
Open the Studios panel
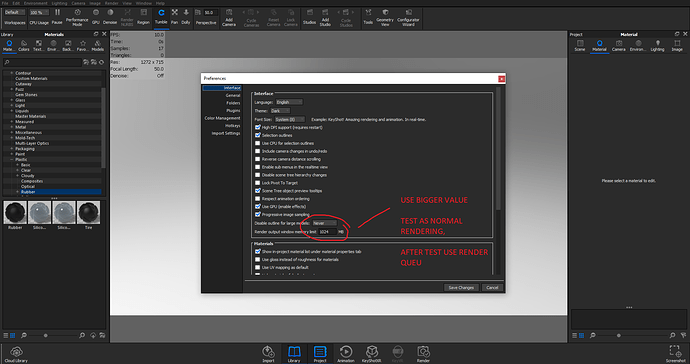(309, 16)
